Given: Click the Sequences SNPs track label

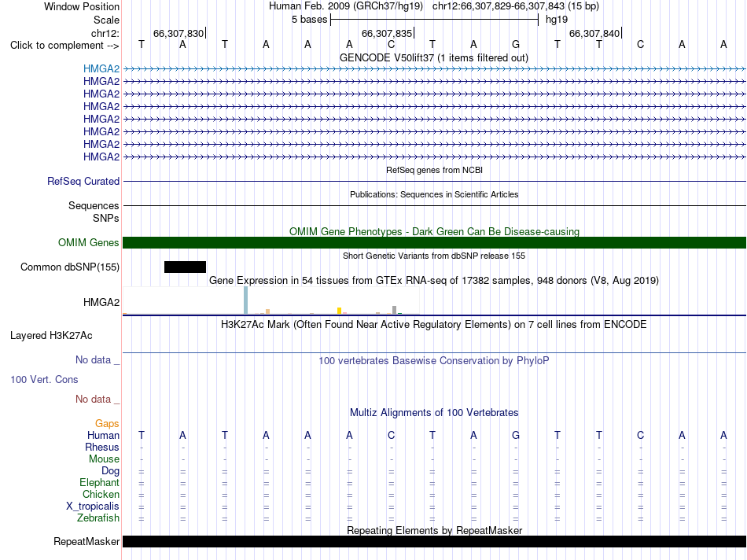Looking at the screenshot, I should pos(94,212).
